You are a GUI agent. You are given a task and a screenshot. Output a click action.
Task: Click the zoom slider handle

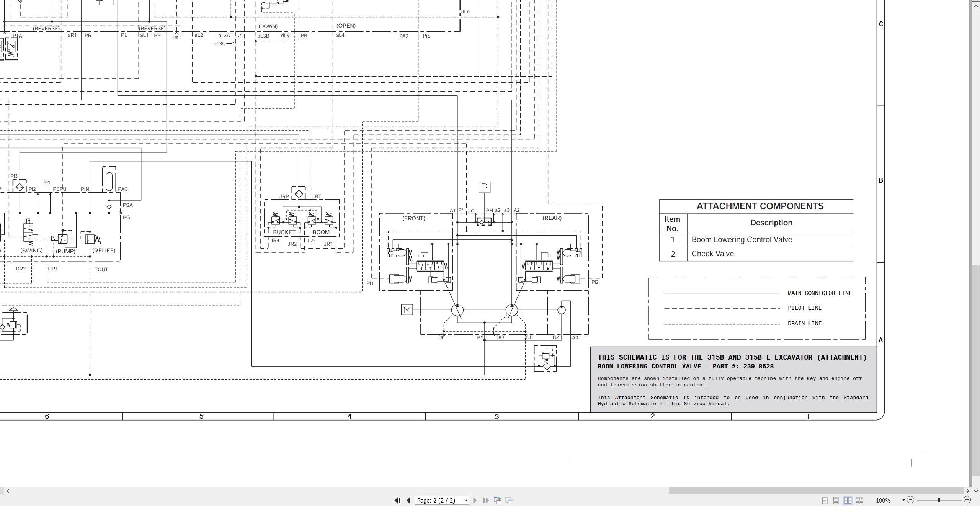(x=939, y=500)
